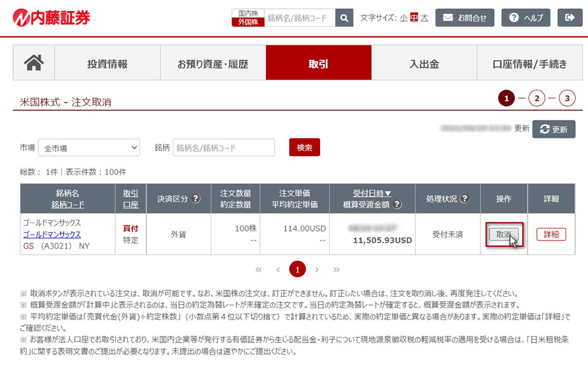Sort by 銘柄コード header link

pyautogui.click(x=68, y=205)
